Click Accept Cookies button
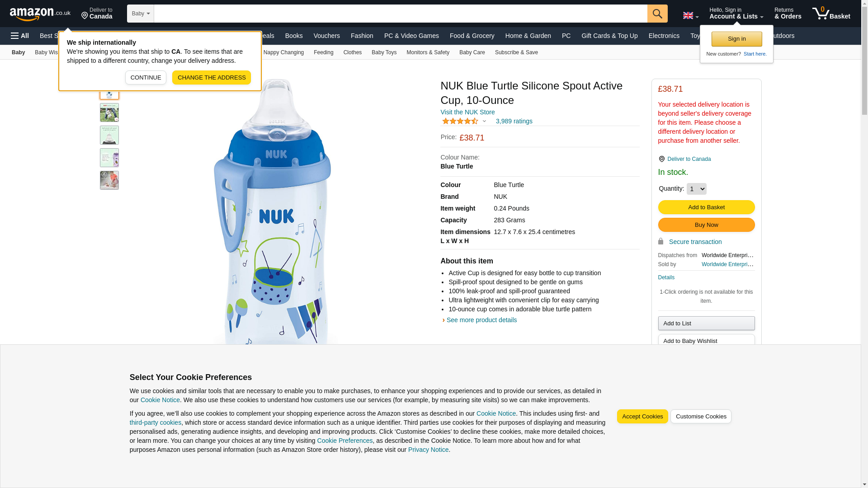Image resolution: width=868 pixels, height=488 pixels. coord(642,417)
